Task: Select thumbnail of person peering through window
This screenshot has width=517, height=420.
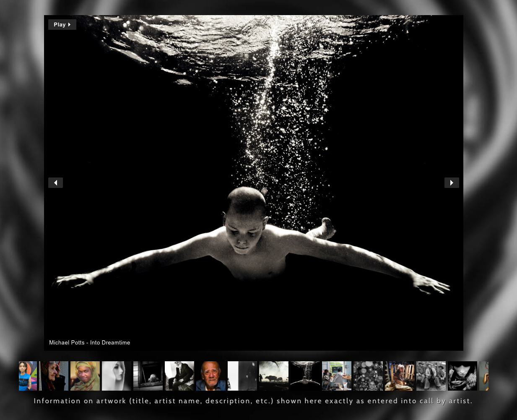Action: pyautogui.click(x=148, y=376)
